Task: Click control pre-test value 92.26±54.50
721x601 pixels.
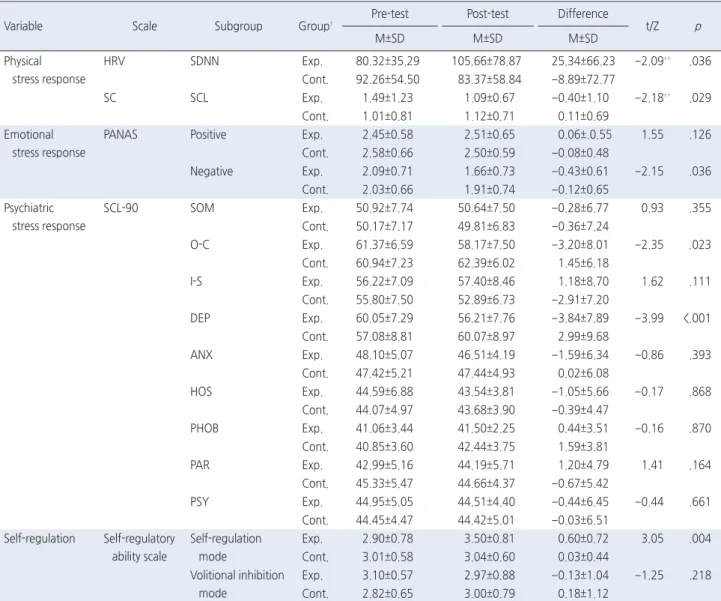Action: (387, 80)
